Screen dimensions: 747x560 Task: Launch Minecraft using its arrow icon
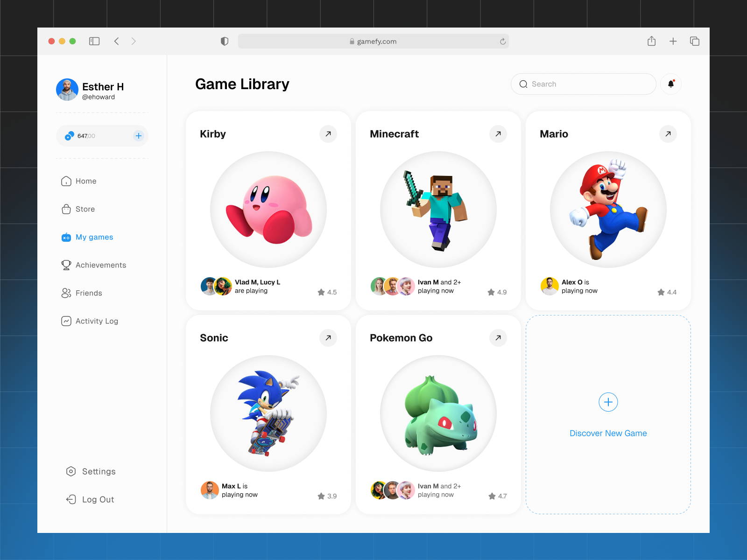tap(498, 134)
